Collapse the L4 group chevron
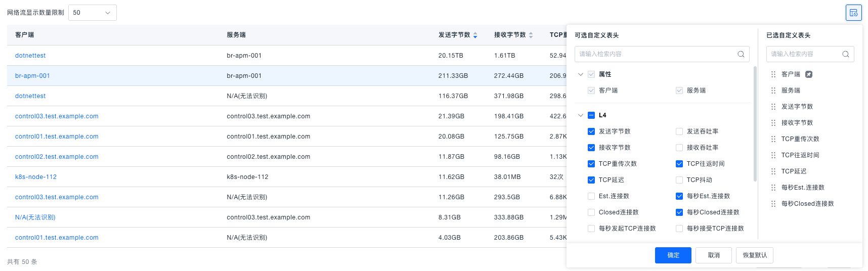This screenshot has height=271, width=868. pyautogui.click(x=581, y=115)
